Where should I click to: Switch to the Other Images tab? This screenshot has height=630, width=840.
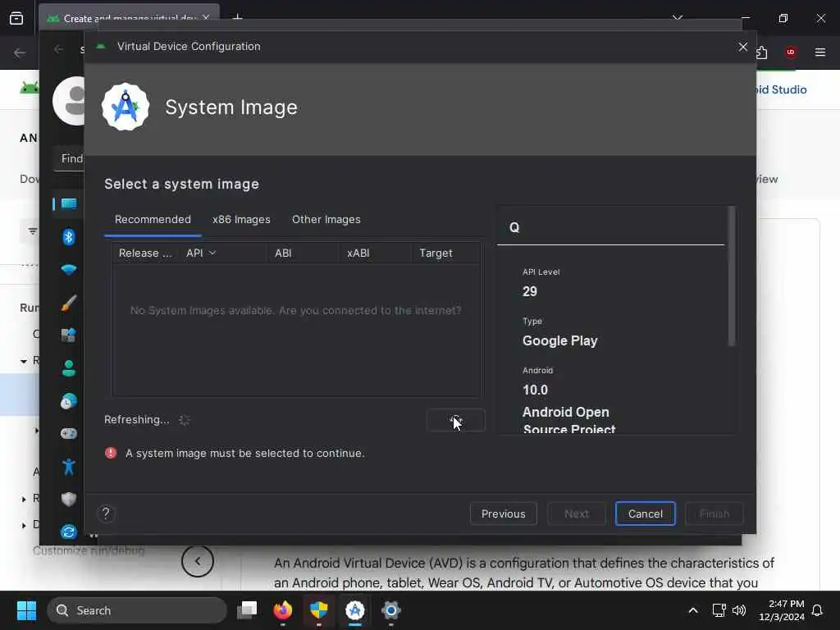(326, 220)
